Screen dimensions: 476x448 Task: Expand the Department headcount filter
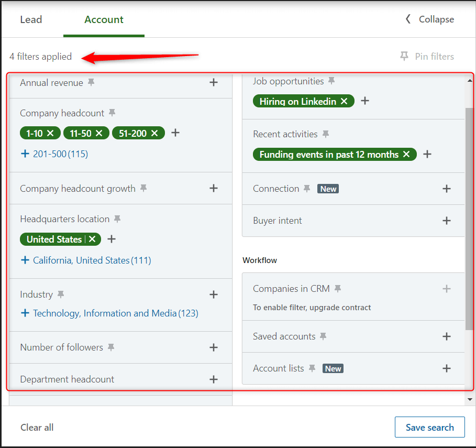tap(214, 379)
